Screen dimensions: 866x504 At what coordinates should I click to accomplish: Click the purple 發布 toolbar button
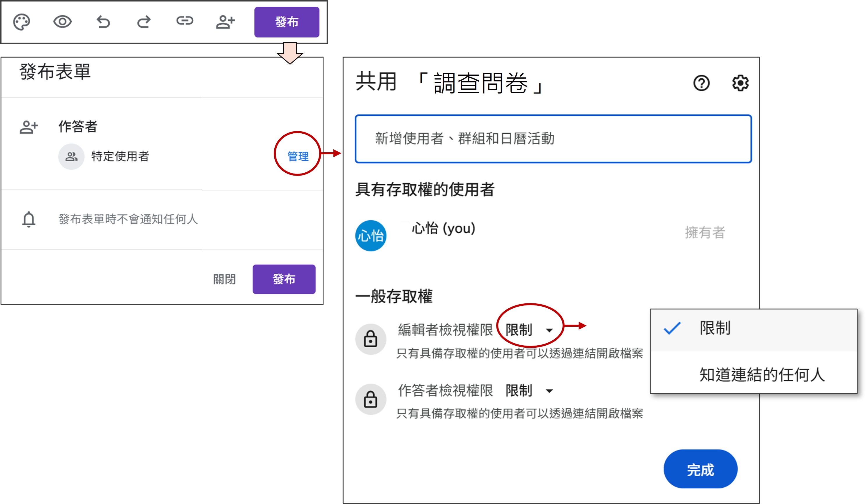coord(286,22)
